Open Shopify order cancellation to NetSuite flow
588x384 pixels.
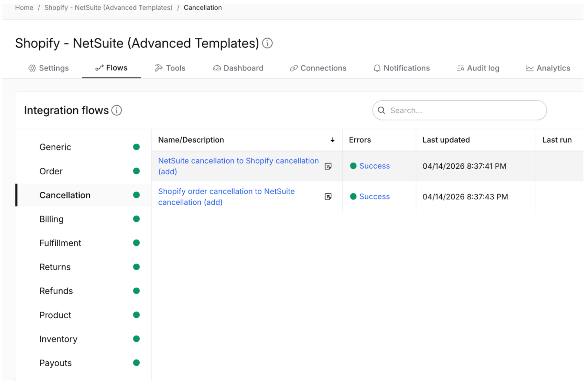(x=227, y=197)
